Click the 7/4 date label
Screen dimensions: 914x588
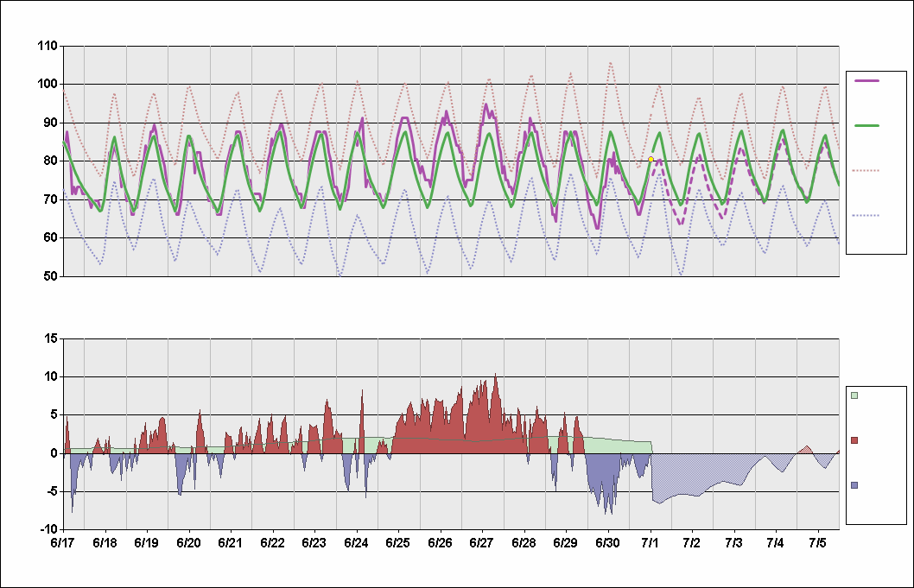(776, 543)
